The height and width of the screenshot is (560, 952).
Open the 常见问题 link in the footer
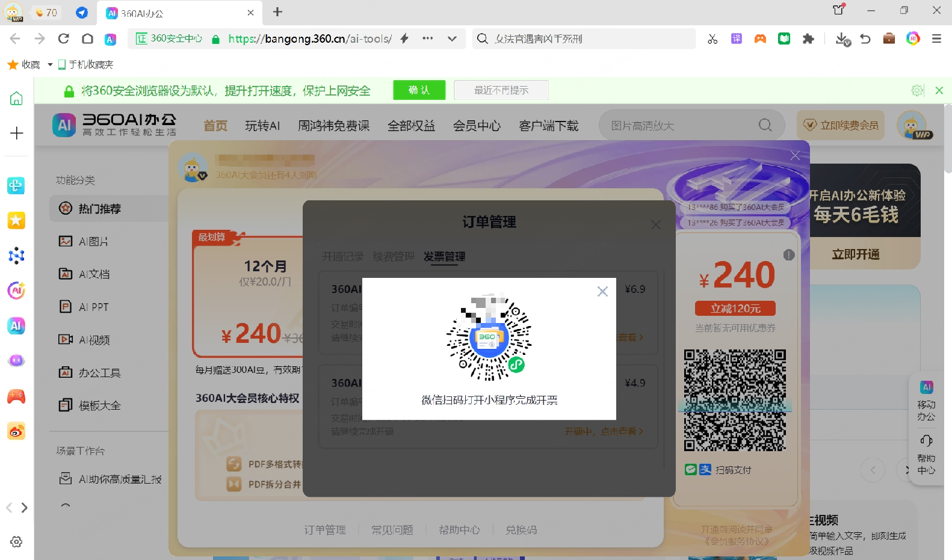coord(392,530)
